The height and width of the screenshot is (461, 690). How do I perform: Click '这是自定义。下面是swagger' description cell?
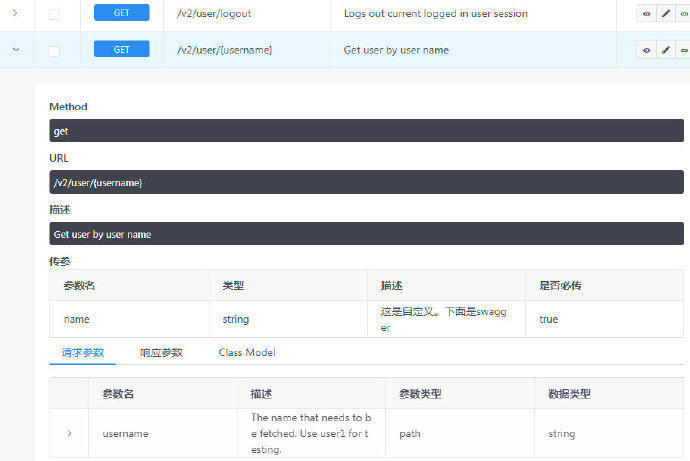444,320
